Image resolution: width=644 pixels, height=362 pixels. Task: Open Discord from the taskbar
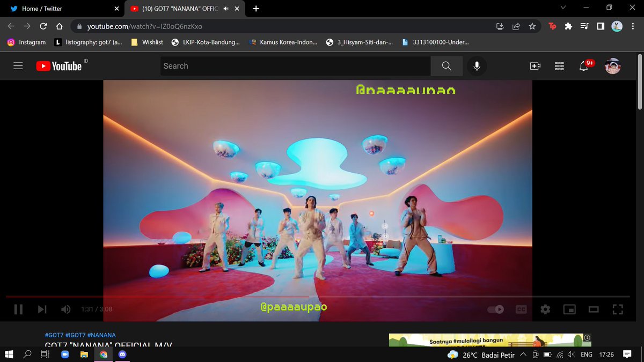click(x=122, y=354)
